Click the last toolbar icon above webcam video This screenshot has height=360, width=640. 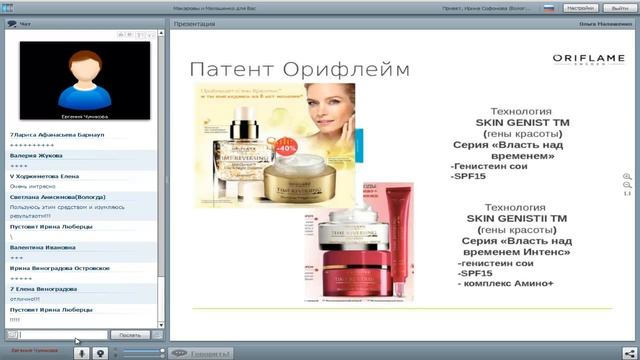pos(150,35)
